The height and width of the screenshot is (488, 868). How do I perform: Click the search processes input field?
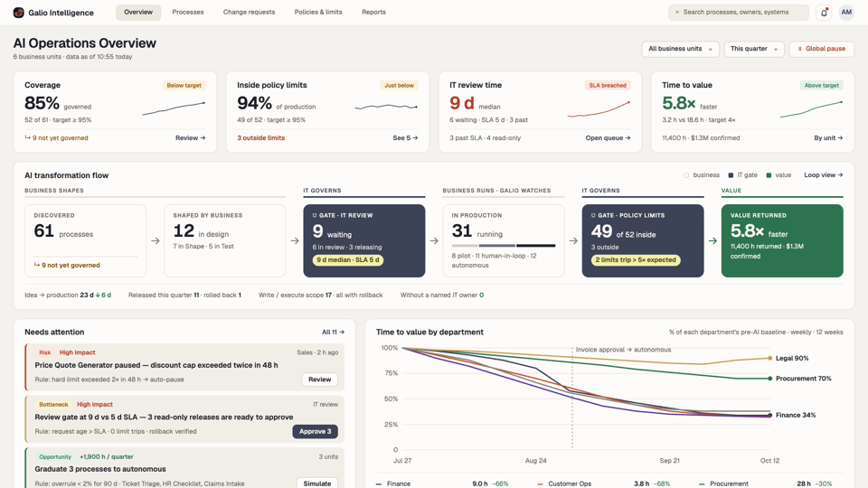click(x=739, y=12)
